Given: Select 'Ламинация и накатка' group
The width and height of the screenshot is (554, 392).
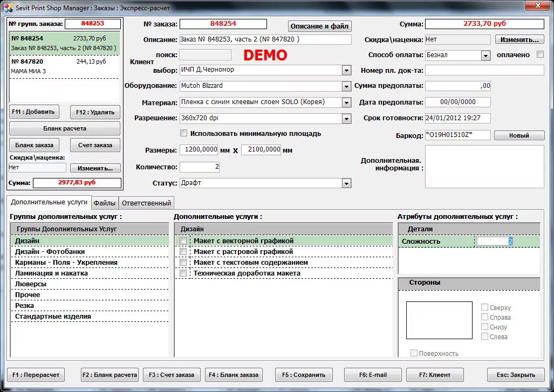Looking at the screenshot, I should click(90, 273).
